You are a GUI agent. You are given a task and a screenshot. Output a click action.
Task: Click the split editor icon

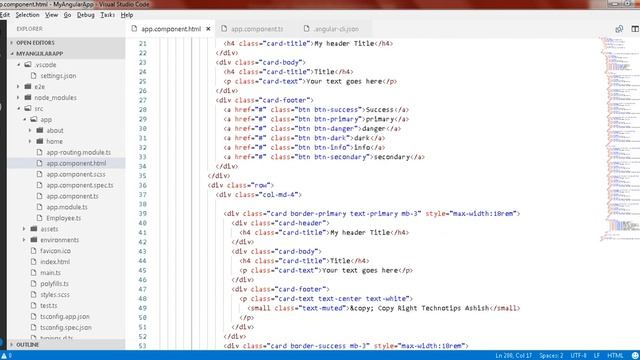(x=635, y=29)
